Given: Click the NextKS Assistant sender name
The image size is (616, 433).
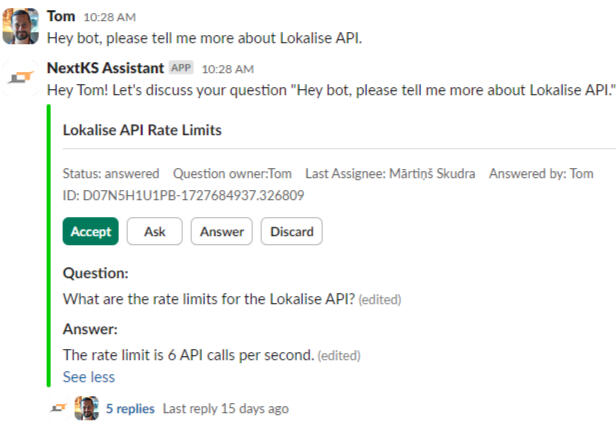Looking at the screenshot, I should pos(105,68).
